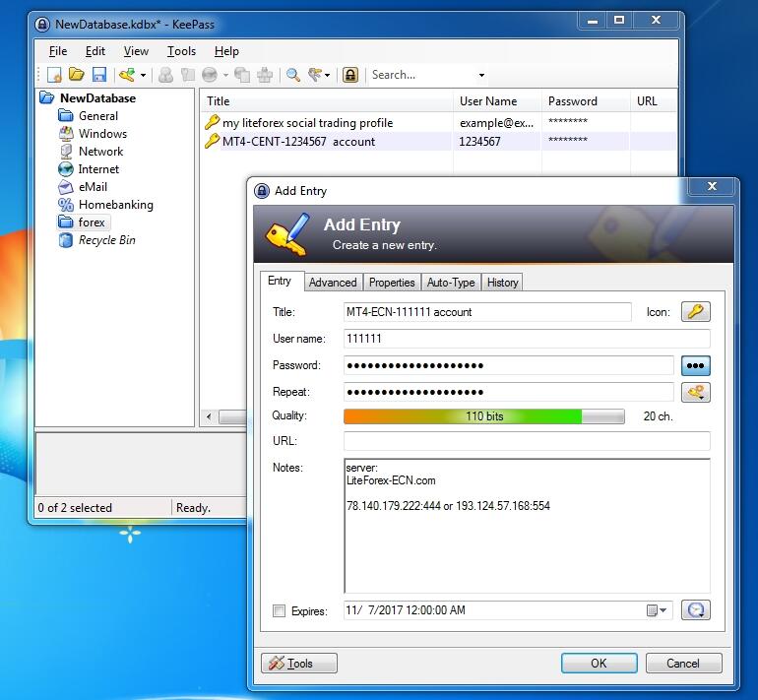Open the Help menu

(x=226, y=51)
